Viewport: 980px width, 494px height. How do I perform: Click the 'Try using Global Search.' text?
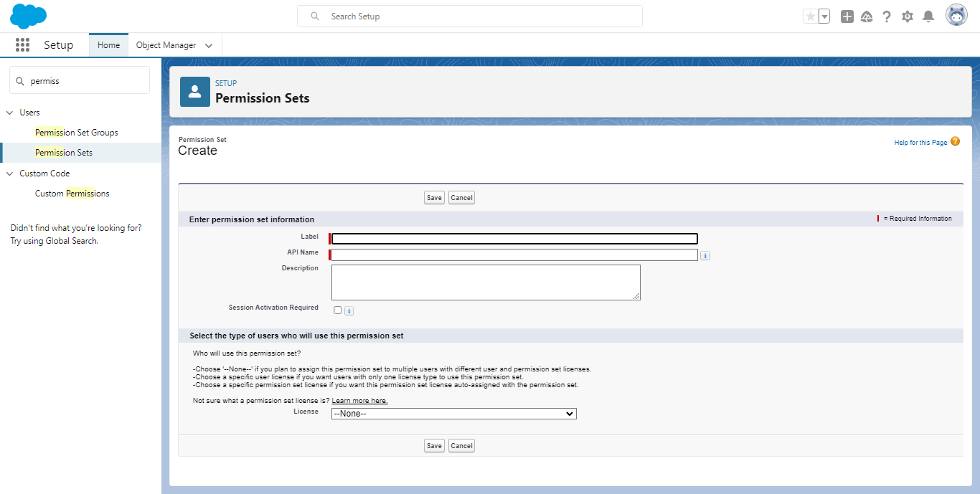tap(55, 241)
